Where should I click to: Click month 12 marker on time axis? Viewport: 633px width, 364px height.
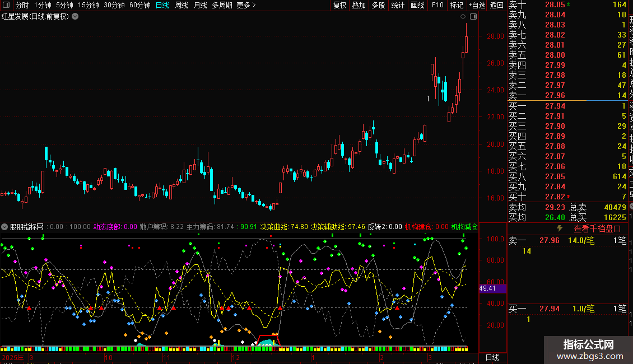pyautogui.click(x=235, y=357)
